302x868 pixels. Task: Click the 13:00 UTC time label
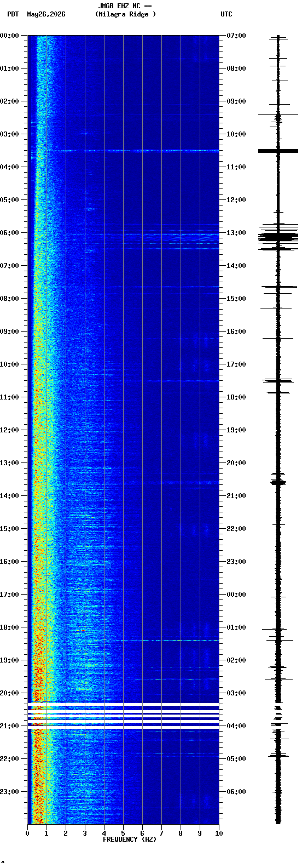point(236,233)
